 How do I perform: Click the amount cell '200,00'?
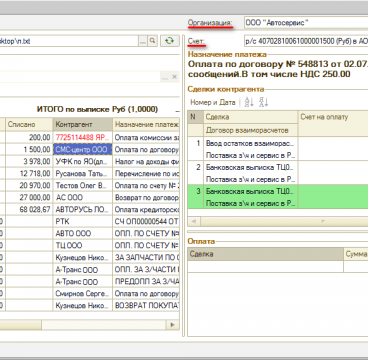[29, 137]
